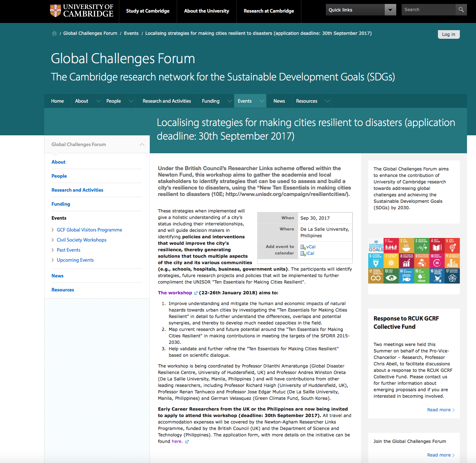Screen dimensions: 476x463
Task: Click the external link icon beside 'here'
Action: pos(187,442)
